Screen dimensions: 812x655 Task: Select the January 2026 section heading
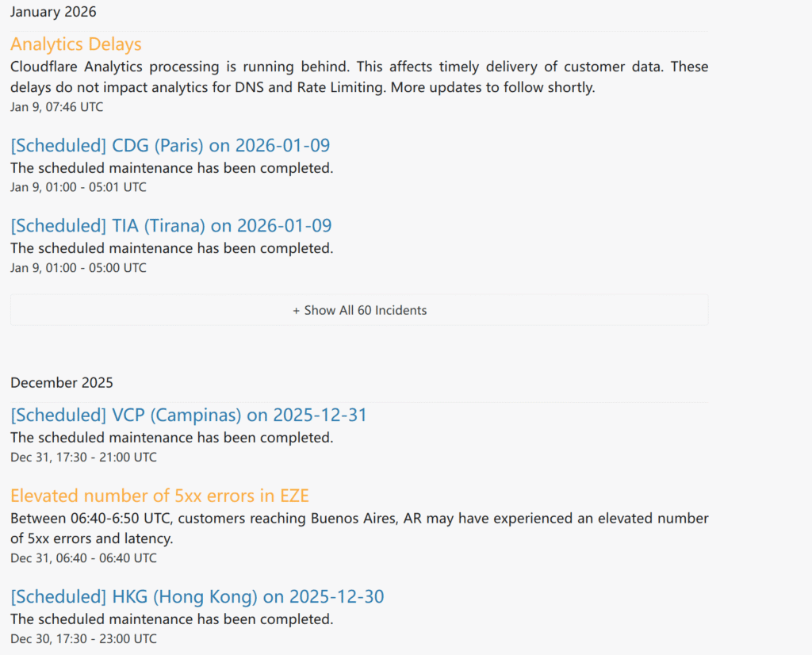tap(53, 12)
